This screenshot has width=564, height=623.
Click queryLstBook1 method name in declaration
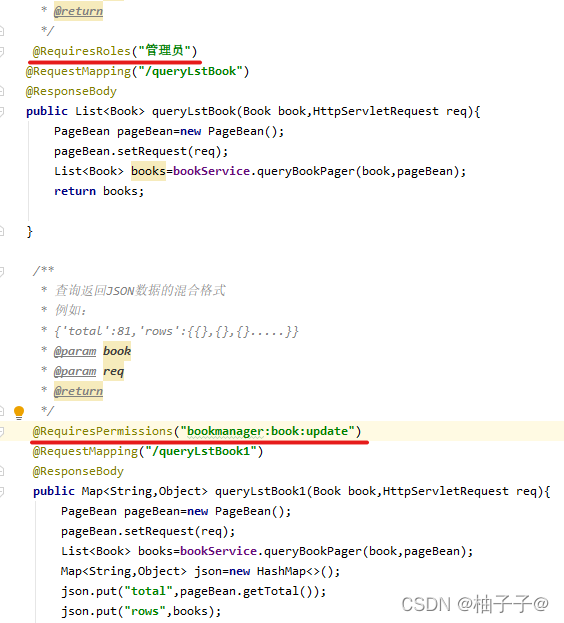click(x=260, y=492)
